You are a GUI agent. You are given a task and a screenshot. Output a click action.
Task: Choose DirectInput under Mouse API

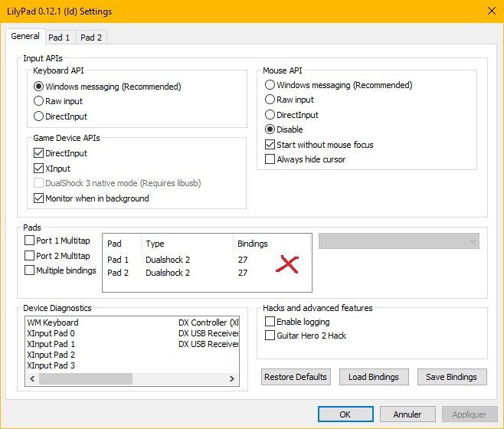[270, 115]
